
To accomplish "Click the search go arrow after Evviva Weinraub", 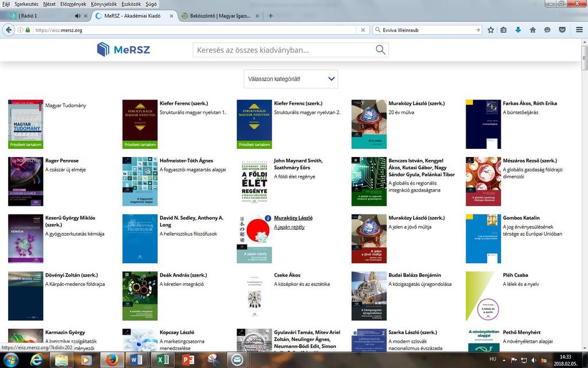I will tap(477, 30).
